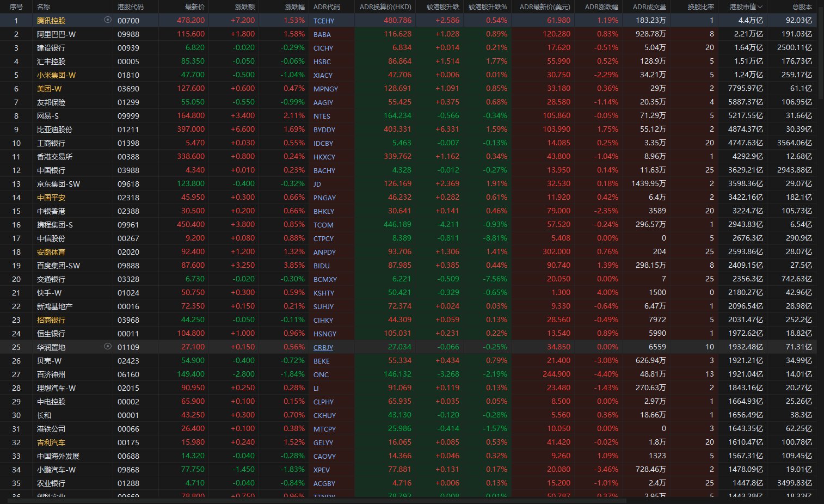Select the 建设银行 stock row
Image resolution: width=824 pixels, height=504 pixels.
(408, 47)
